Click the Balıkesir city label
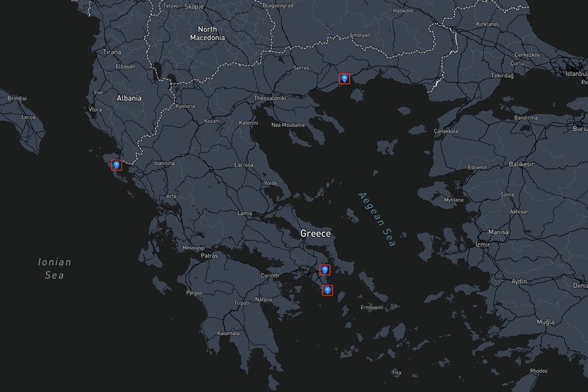The width and height of the screenshot is (588, 392). pos(521,164)
